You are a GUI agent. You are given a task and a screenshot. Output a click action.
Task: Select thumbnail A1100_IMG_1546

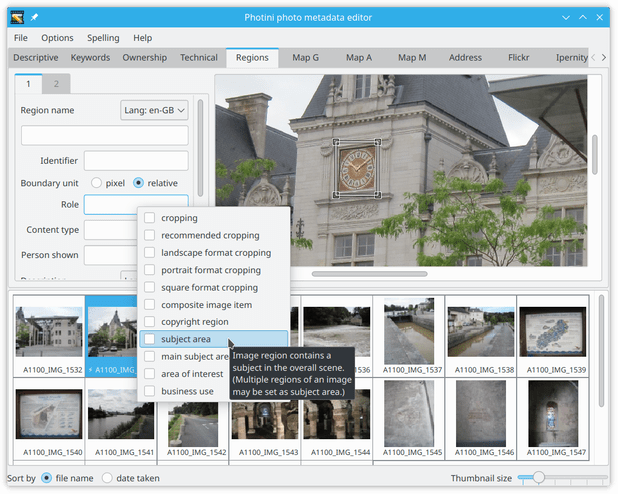tap(481, 419)
